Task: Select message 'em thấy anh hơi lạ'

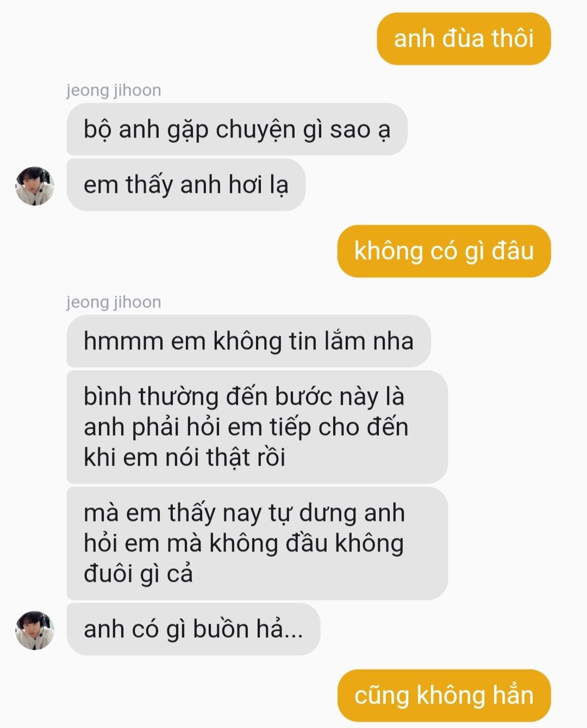Action: click(186, 185)
